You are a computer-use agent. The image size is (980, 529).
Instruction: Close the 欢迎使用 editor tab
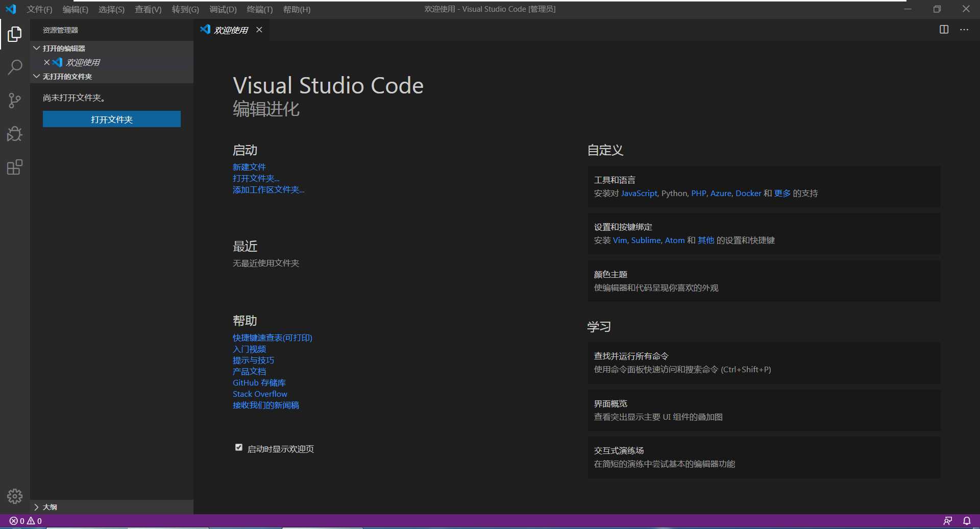click(259, 30)
